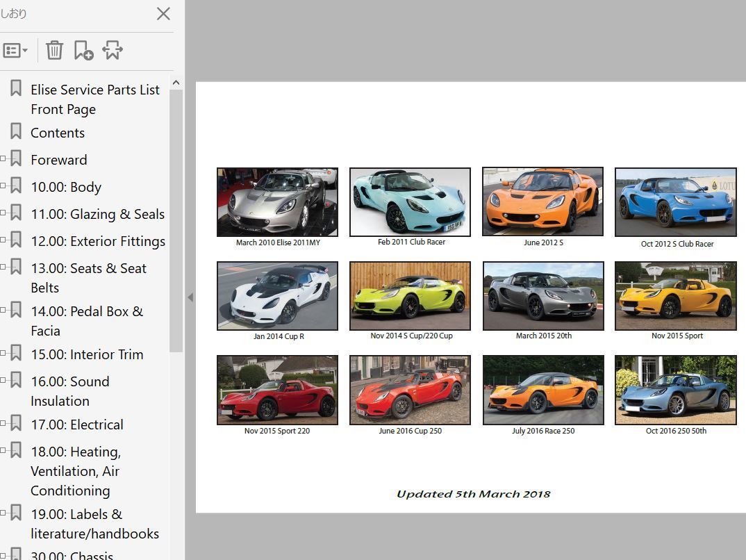Screen dimensions: 746x560
Task: Go to the Contents bookmark
Action: click(58, 133)
